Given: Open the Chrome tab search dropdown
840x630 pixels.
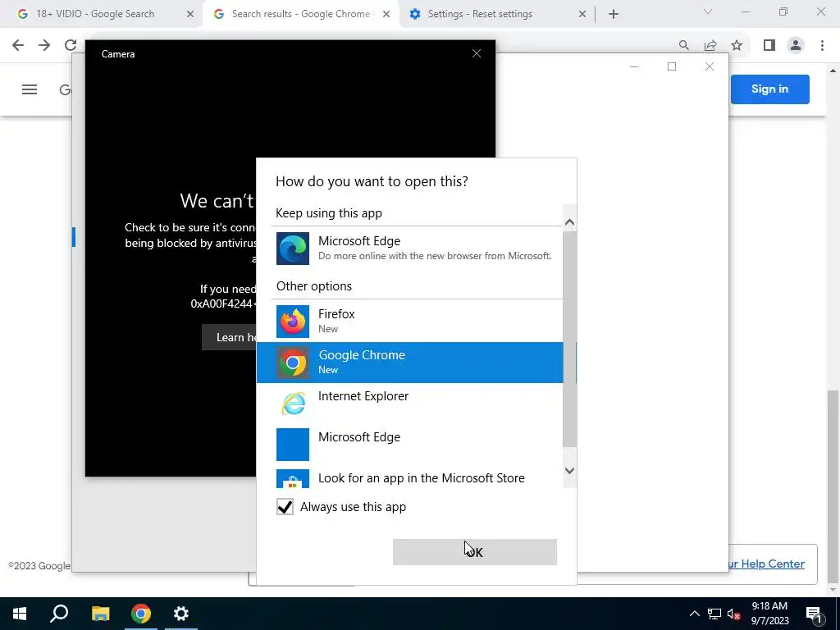Looking at the screenshot, I should tap(708, 11).
